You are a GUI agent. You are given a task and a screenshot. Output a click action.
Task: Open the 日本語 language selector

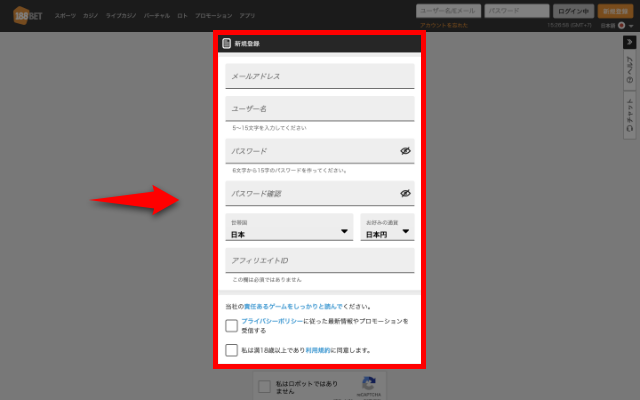pos(612,23)
